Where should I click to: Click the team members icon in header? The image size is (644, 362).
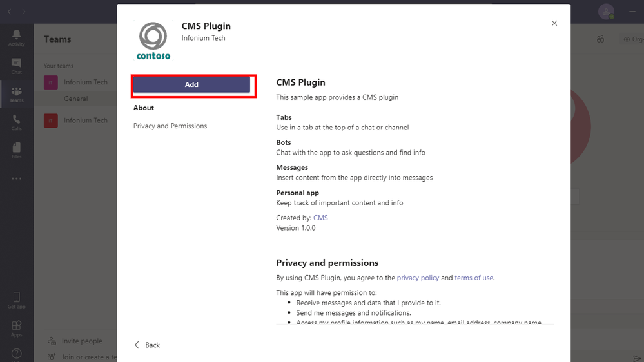click(x=600, y=39)
